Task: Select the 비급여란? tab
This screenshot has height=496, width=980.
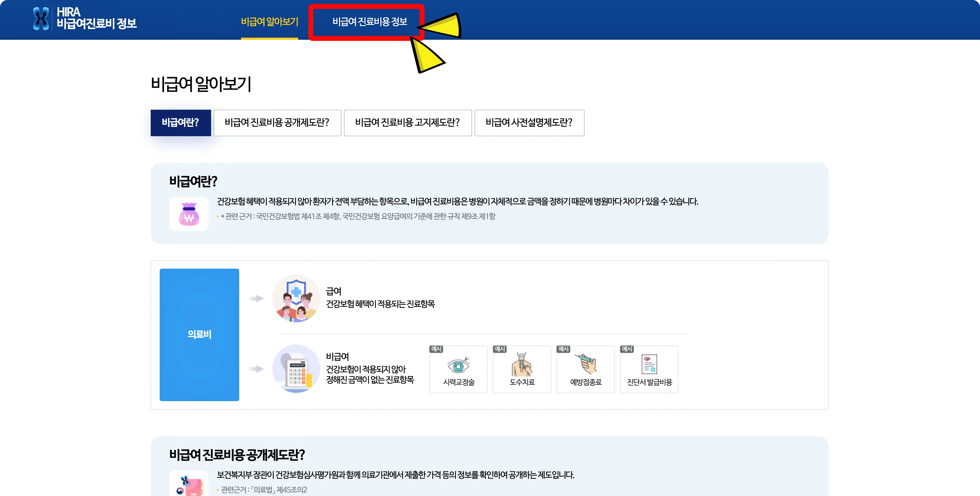Action: 181,123
